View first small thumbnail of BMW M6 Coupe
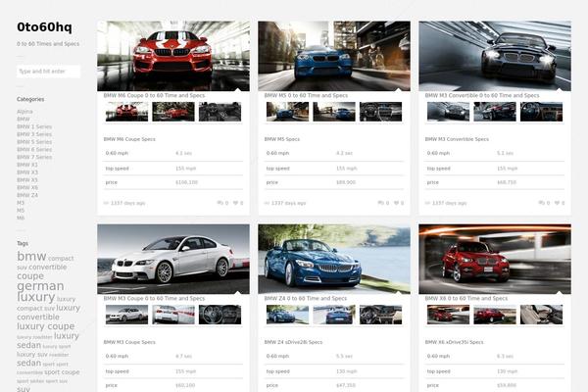 (126, 112)
